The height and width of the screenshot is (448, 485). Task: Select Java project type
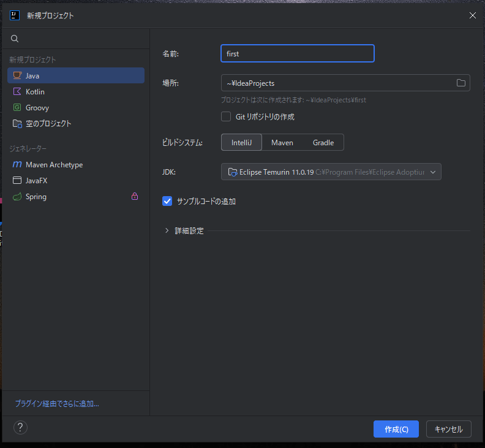click(76, 75)
